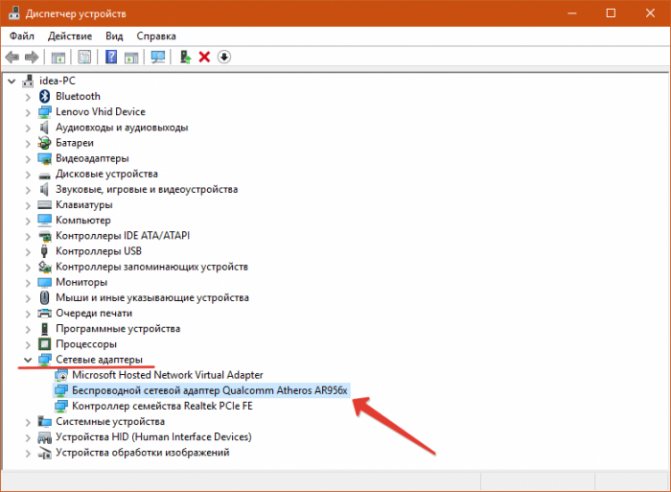Select Беспроводной сетевой адаптер Qualcomm Atheros AR956x
The image size is (671, 492).
click(x=210, y=391)
